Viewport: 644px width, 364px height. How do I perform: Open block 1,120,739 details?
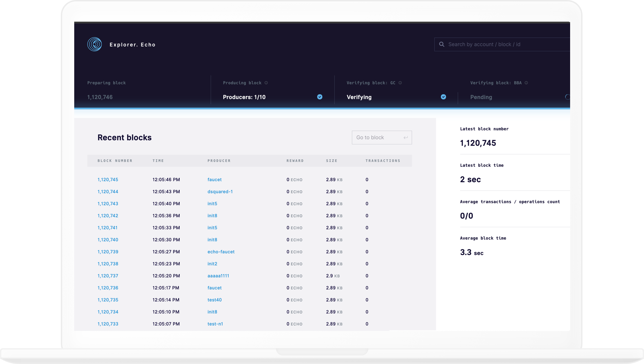click(108, 252)
